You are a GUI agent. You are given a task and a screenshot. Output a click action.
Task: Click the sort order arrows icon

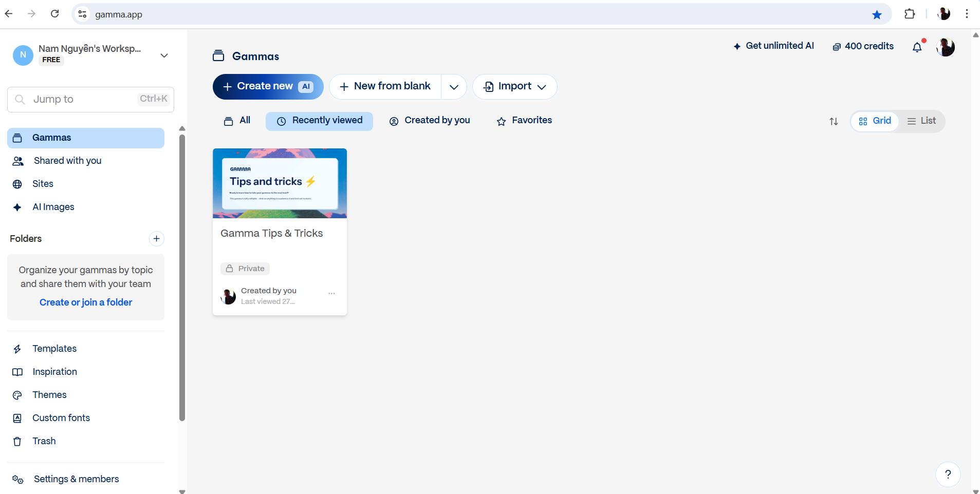coord(834,122)
